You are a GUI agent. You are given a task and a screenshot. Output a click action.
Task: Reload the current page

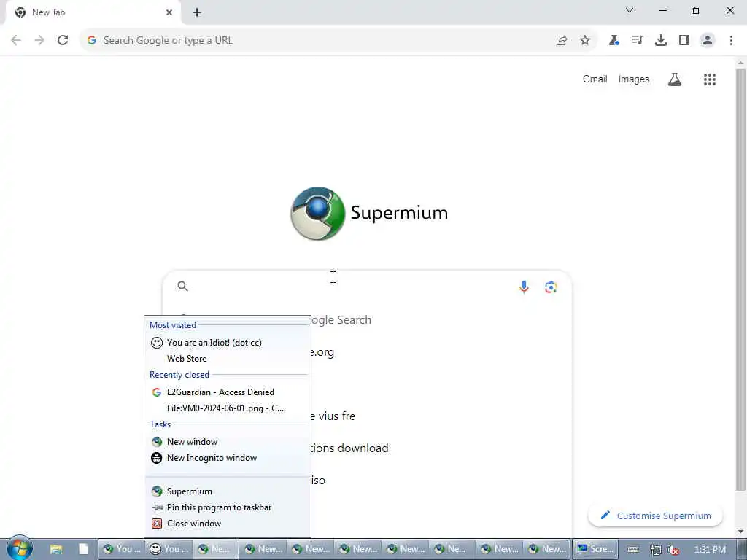point(63,41)
